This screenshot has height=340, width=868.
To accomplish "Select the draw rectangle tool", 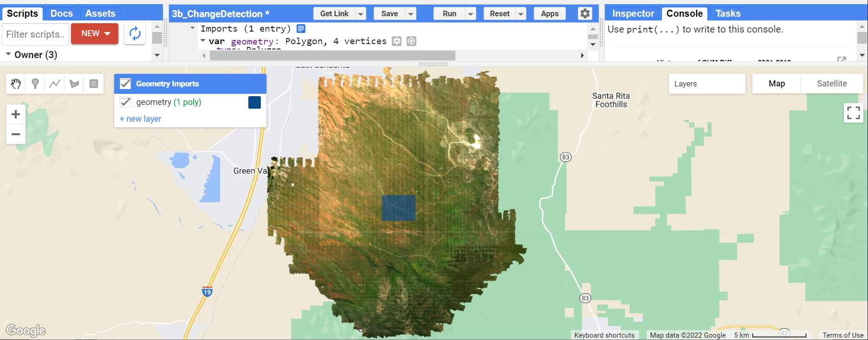I will 94,84.
